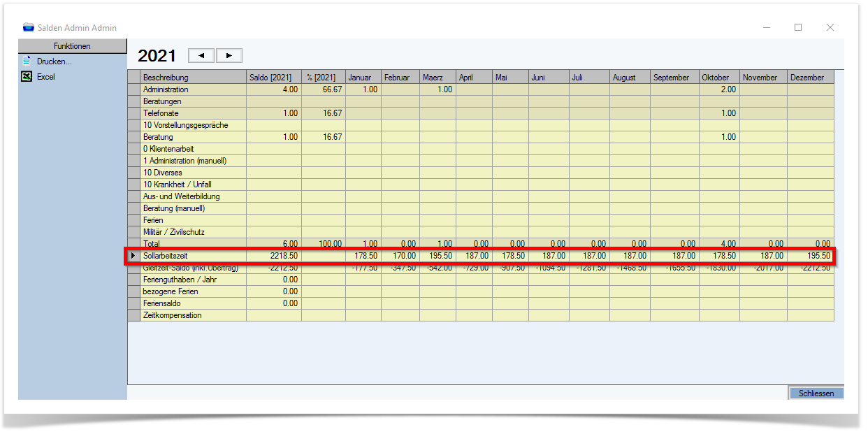This screenshot has height=434, width=868.
Task: Click the Mai column header
Action: pos(510,78)
